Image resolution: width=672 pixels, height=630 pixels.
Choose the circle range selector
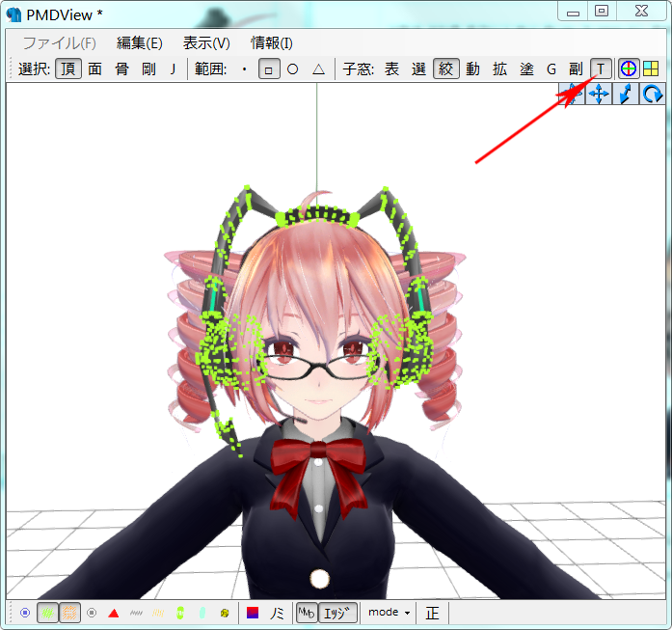293,69
